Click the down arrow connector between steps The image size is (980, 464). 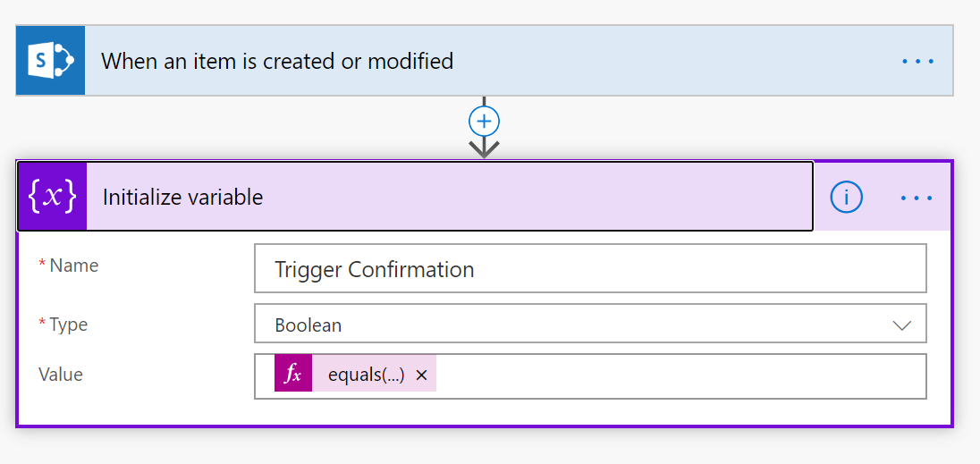click(484, 148)
